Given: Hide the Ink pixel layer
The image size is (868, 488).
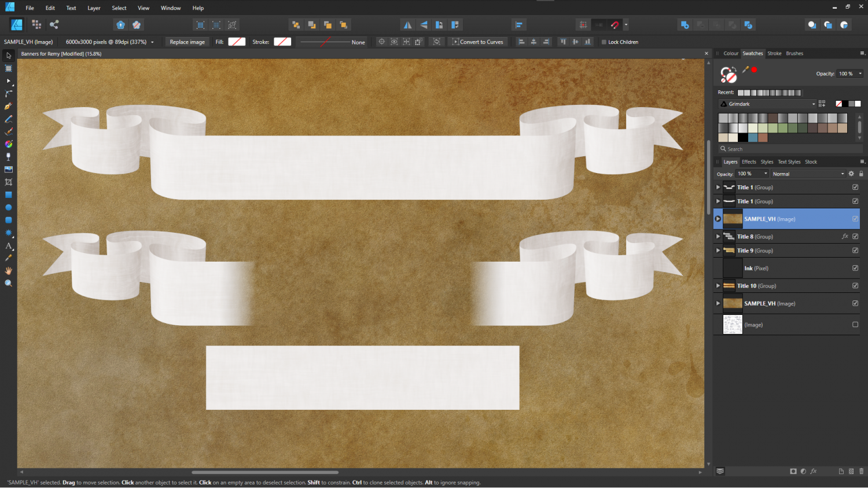Looking at the screenshot, I should (x=855, y=268).
